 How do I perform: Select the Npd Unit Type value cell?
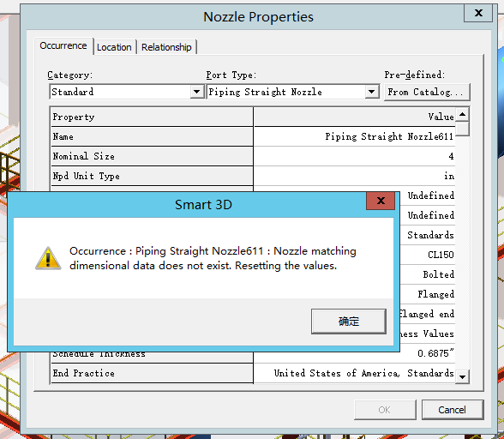pyautogui.click(x=354, y=176)
